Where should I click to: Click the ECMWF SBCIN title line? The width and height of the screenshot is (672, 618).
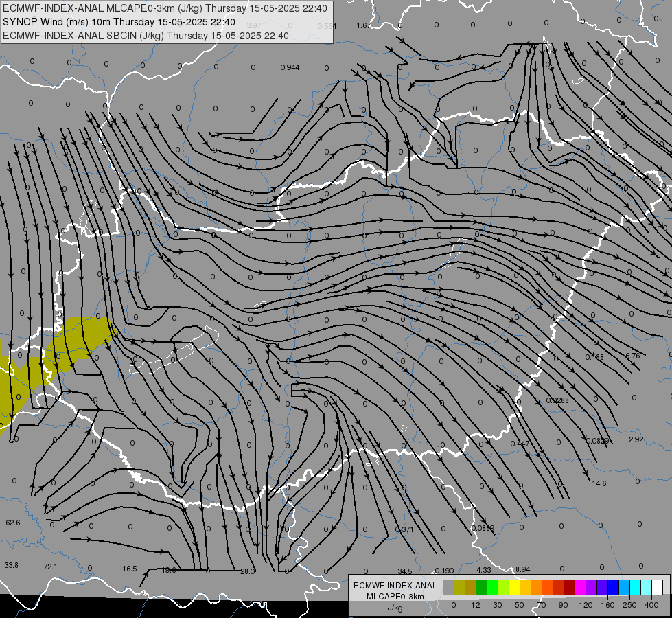coord(146,36)
